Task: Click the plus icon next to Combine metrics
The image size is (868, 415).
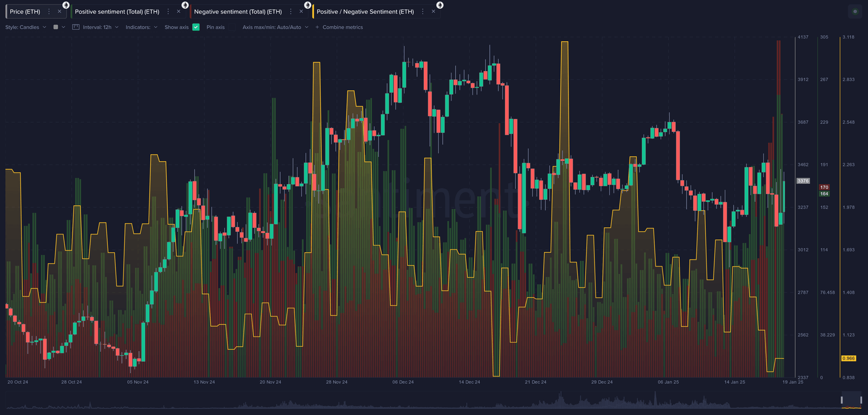Action: (x=318, y=27)
